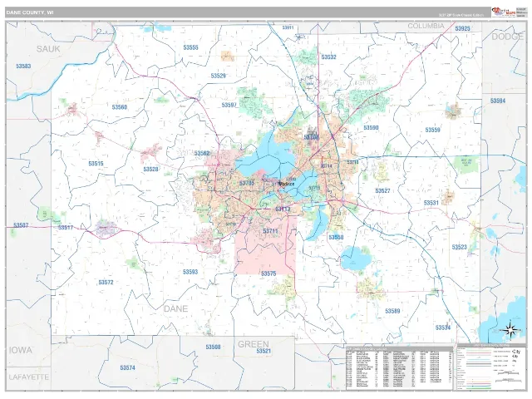This screenshot has height=399, width=532.
Task: Click ZIP code 53528 label
Action: tap(150, 169)
